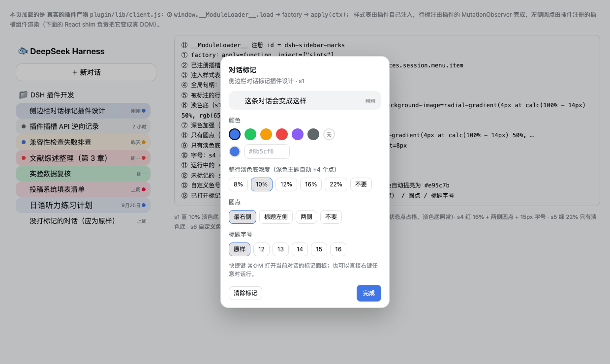Confirm with the 完成 button
This screenshot has height=364, width=610.
(x=369, y=293)
